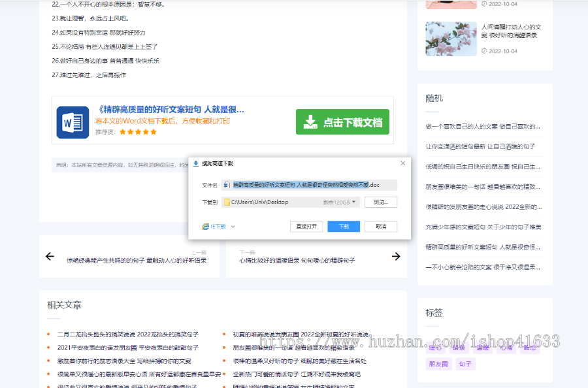
Task: Click the file name input field
Action: (309, 185)
